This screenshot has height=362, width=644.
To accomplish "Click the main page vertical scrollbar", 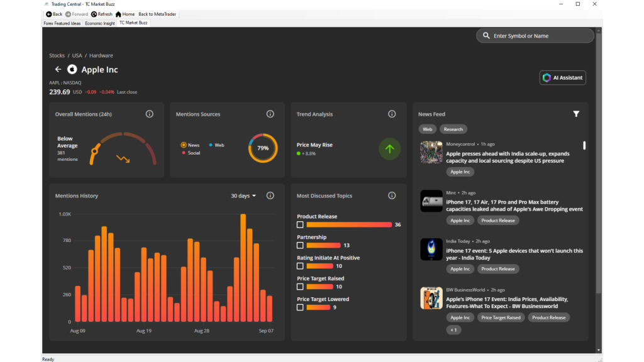I will tap(599, 163).
